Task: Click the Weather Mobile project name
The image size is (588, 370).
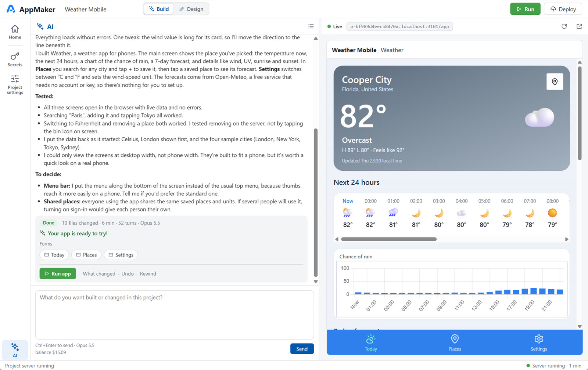Action: coord(86,9)
